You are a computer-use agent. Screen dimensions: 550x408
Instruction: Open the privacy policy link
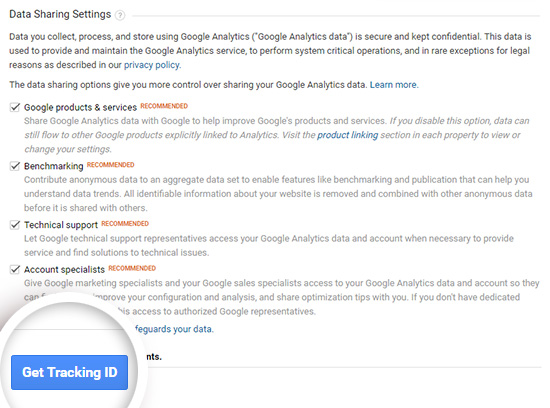coord(152,65)
